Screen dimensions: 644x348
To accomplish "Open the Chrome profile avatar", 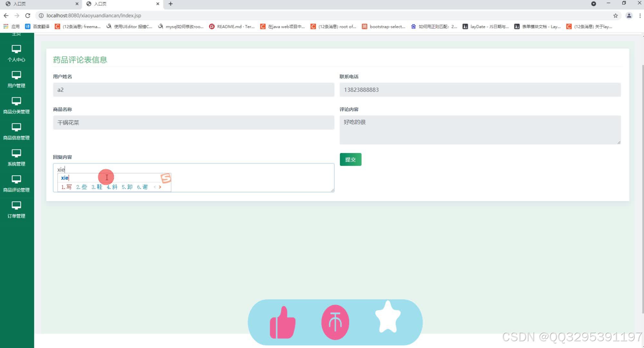I will point(629,15).
